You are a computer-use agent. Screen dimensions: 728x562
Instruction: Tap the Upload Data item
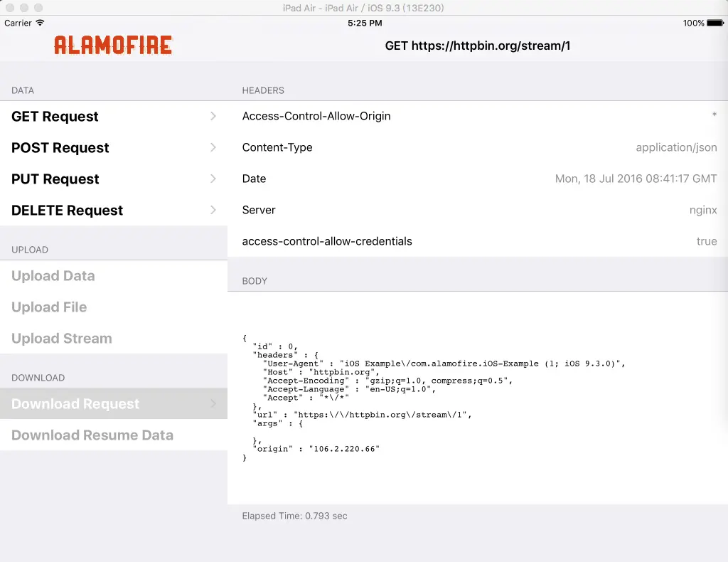coord(114,276)
